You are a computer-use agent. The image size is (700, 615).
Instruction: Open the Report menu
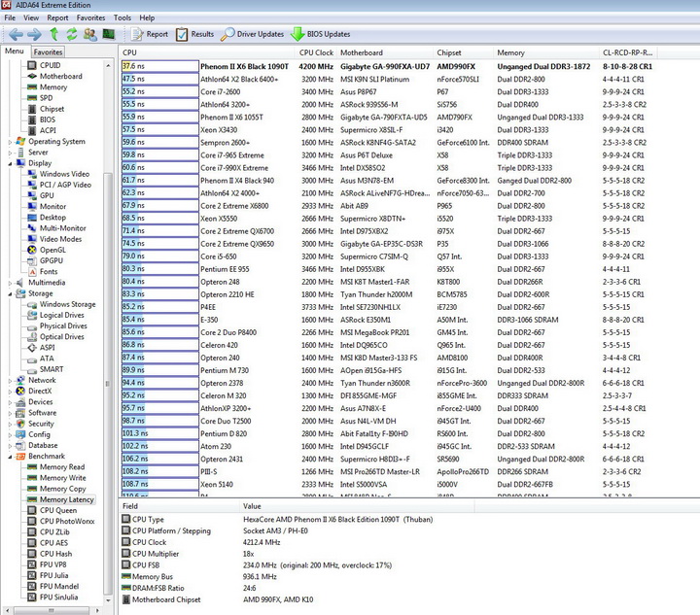pos(57,17)
